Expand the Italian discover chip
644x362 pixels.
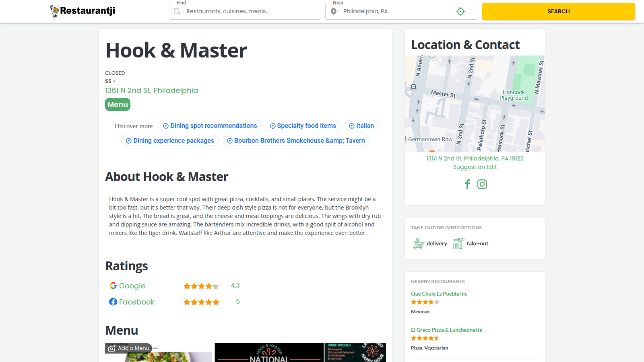tap(361, 126)
